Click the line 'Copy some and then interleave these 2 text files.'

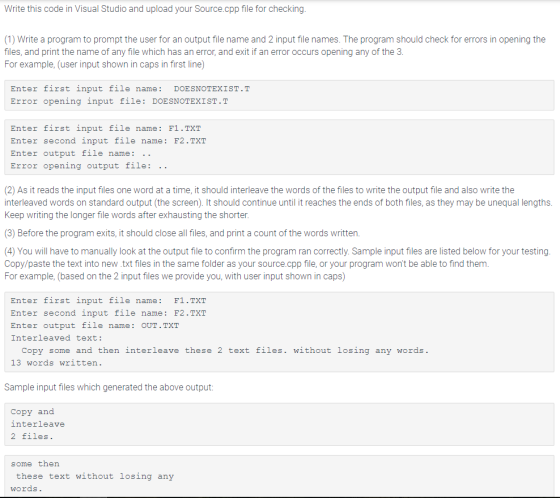[x=225, y=350]
